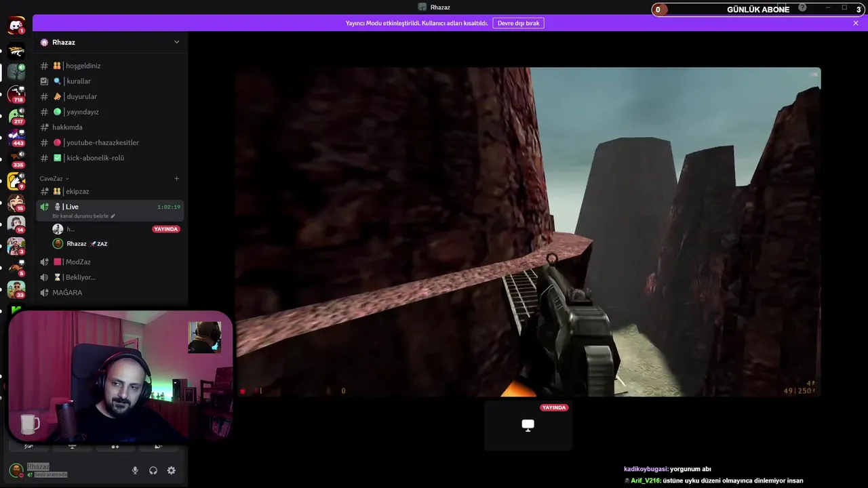Click the screen-share monitor tile icon

point(528,425)
